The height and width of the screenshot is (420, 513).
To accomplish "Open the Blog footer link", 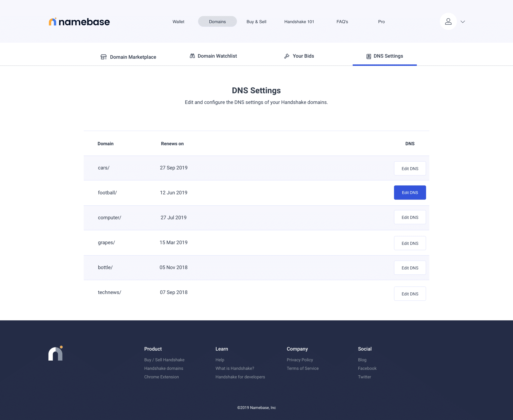I will click(x=362, y=360).
